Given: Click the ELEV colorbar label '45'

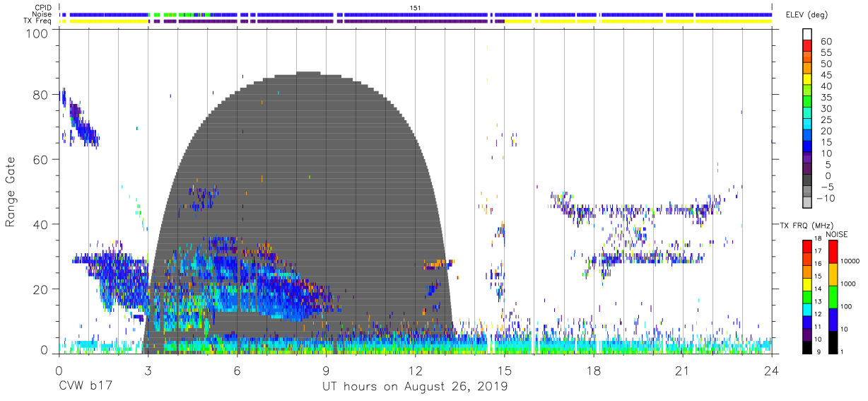Looking at the screenshot, I should tap(825, 76).
